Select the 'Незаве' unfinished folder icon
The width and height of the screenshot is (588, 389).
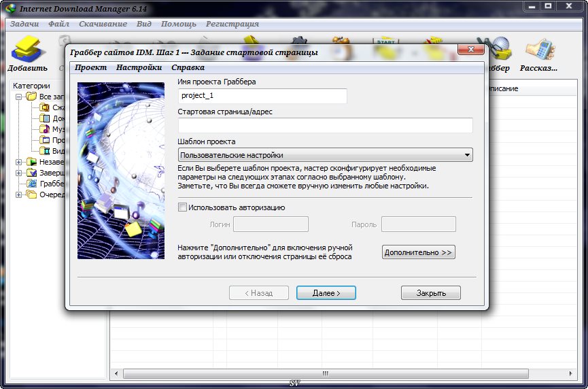tap(31, 162)
